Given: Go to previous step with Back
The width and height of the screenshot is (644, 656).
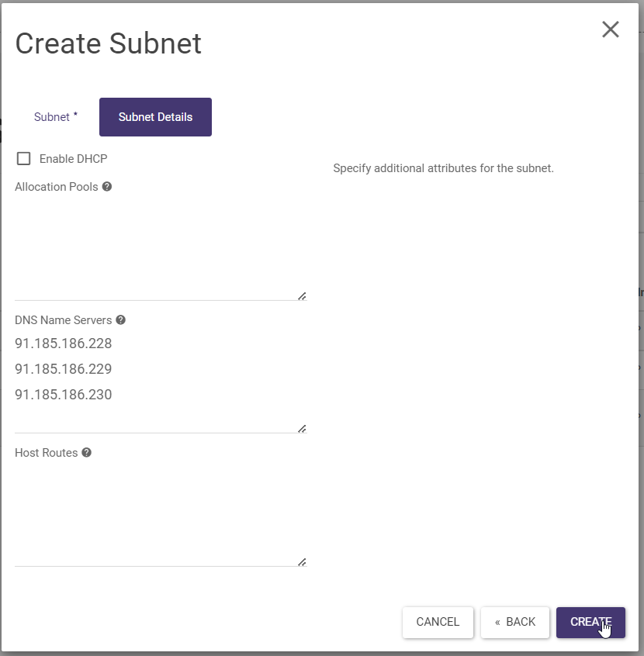Looking at the screenshot, I should 515,622.
